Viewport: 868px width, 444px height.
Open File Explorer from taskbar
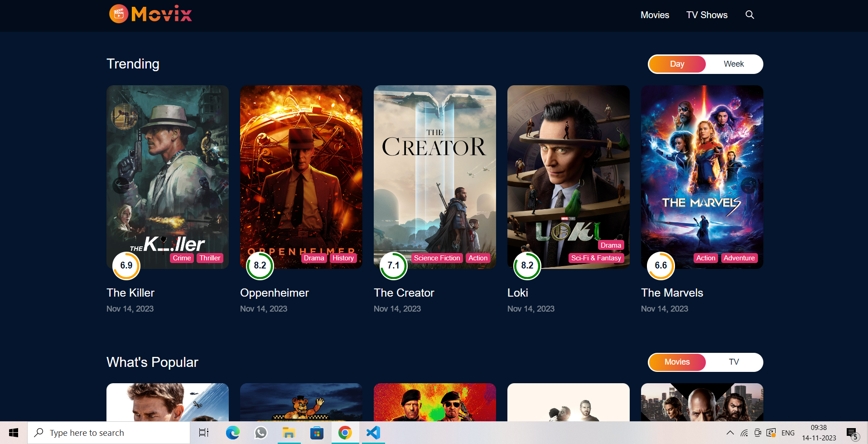click(x=289, y=433)
